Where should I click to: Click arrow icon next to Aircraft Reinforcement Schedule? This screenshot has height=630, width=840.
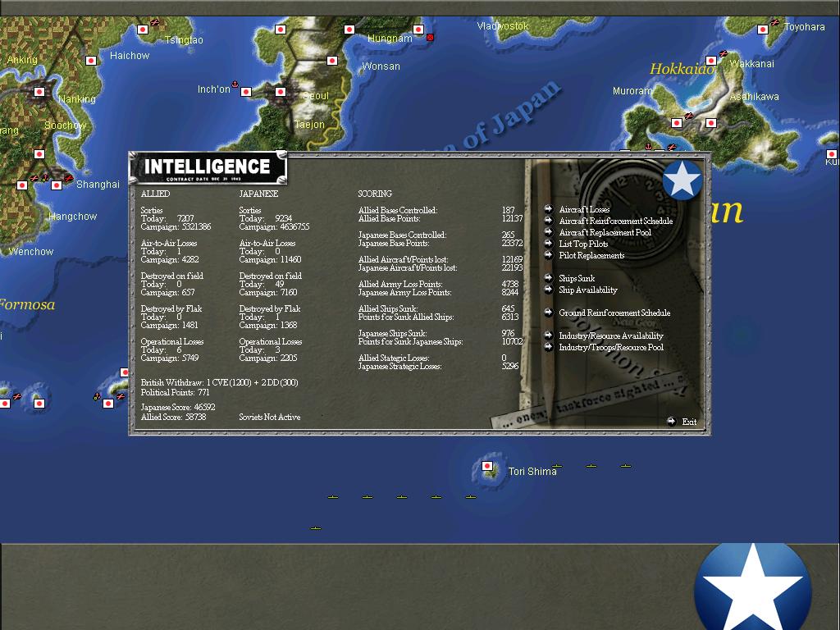coord(549,220)
